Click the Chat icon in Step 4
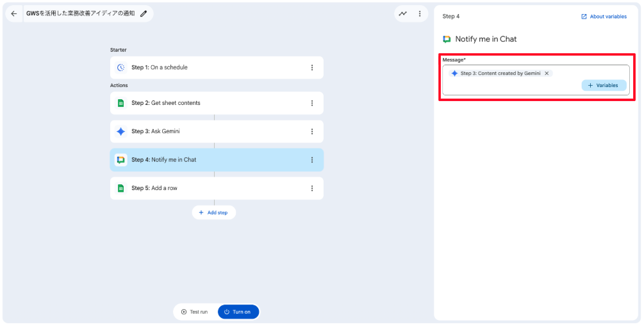This screenshot has height=327, width=644. coord(120,160)
